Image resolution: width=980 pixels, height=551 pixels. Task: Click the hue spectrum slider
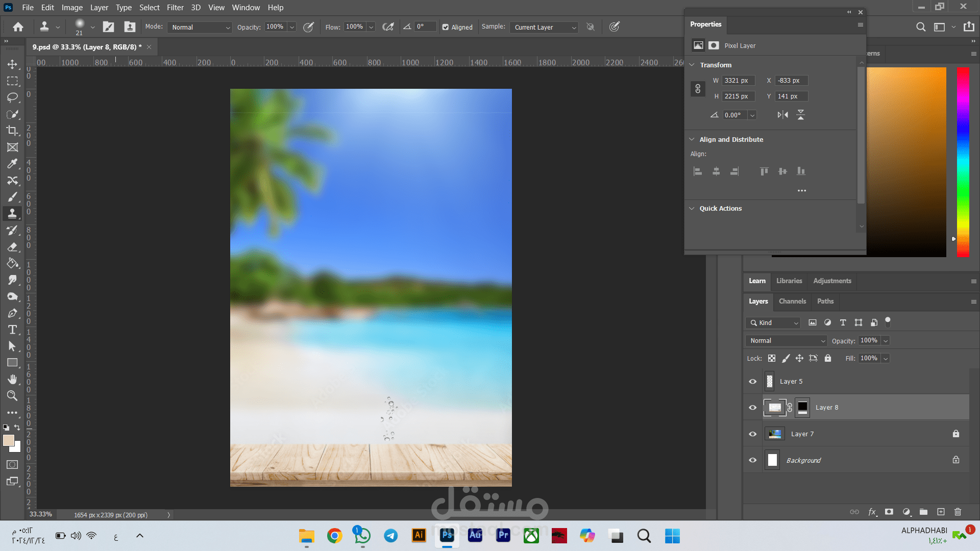pos(963,162)
